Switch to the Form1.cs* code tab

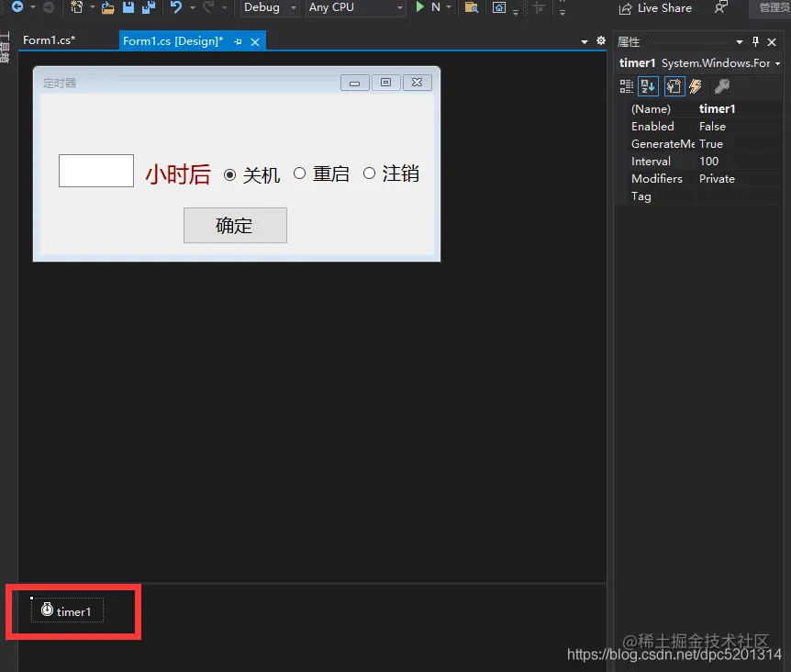pyautogui.click(x=49, y=40)
